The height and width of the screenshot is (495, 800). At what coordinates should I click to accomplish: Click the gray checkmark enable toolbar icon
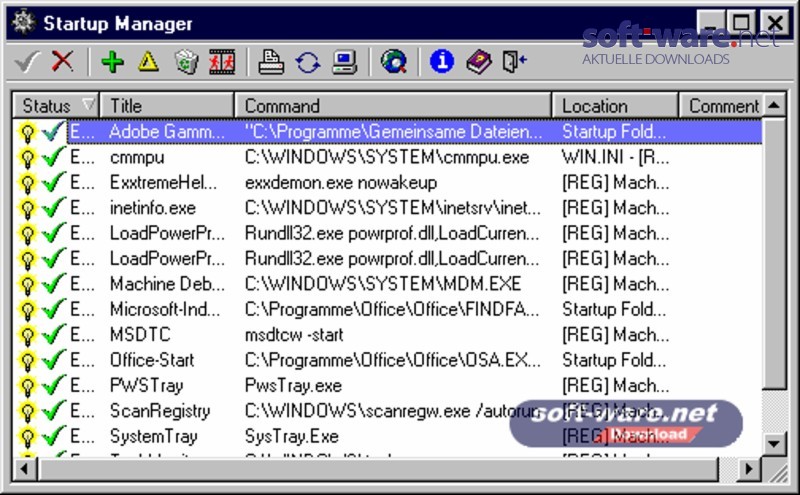pyautogui.click(x=27, y=62)
